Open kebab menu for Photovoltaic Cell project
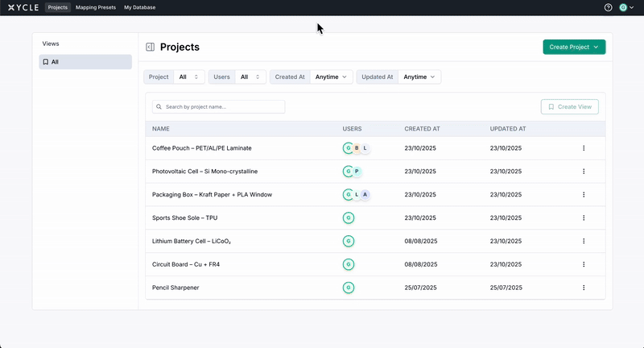Viewport: 644px width, 348px height. click(x=584, y=172)
